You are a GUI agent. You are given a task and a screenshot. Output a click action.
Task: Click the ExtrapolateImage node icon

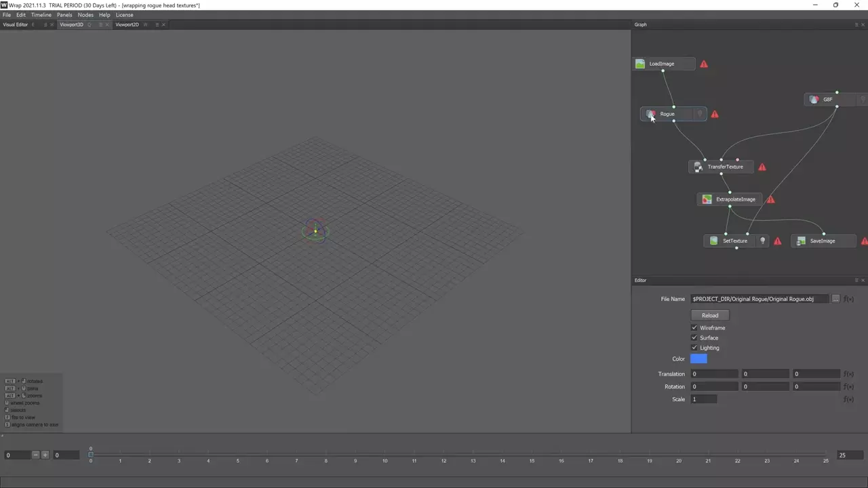(707, 199)
